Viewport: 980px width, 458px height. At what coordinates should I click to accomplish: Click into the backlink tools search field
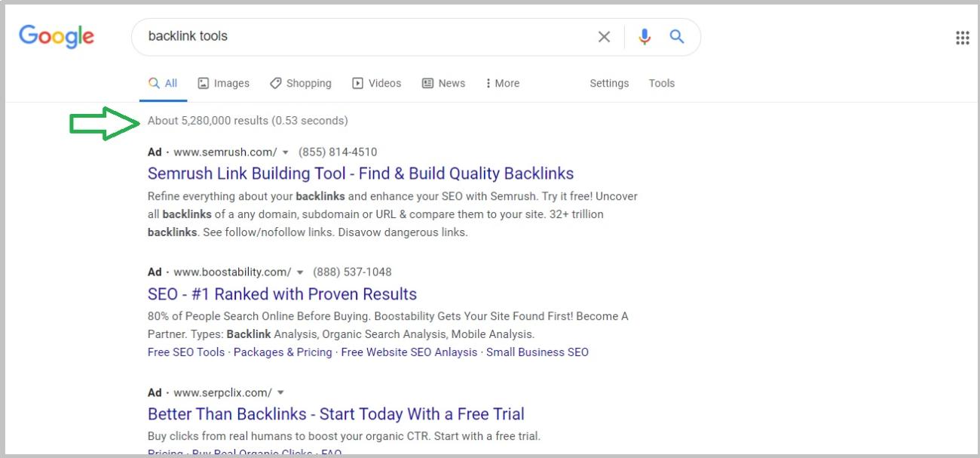pyautogui.click(x=362, y=37)
